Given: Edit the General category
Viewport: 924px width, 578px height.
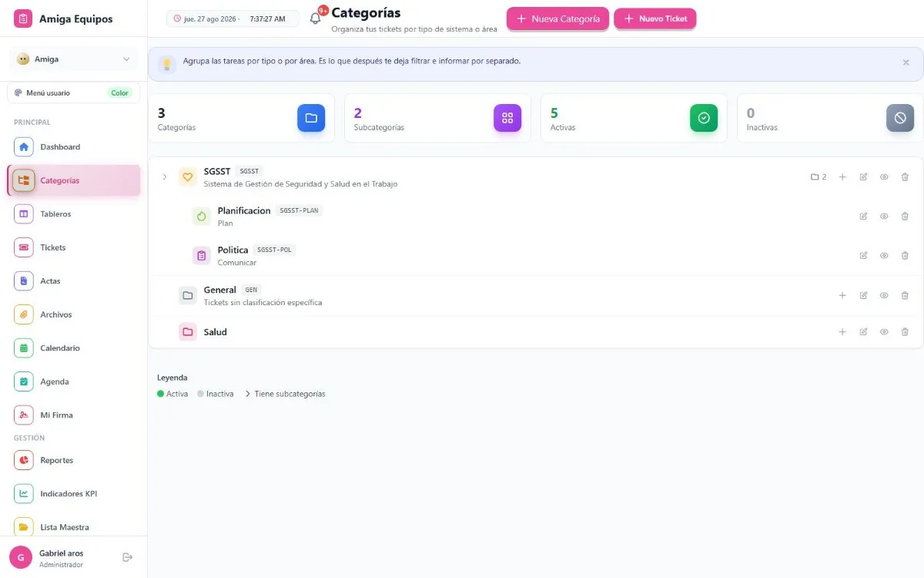Looking at the screenshot, I should point(863,295).
